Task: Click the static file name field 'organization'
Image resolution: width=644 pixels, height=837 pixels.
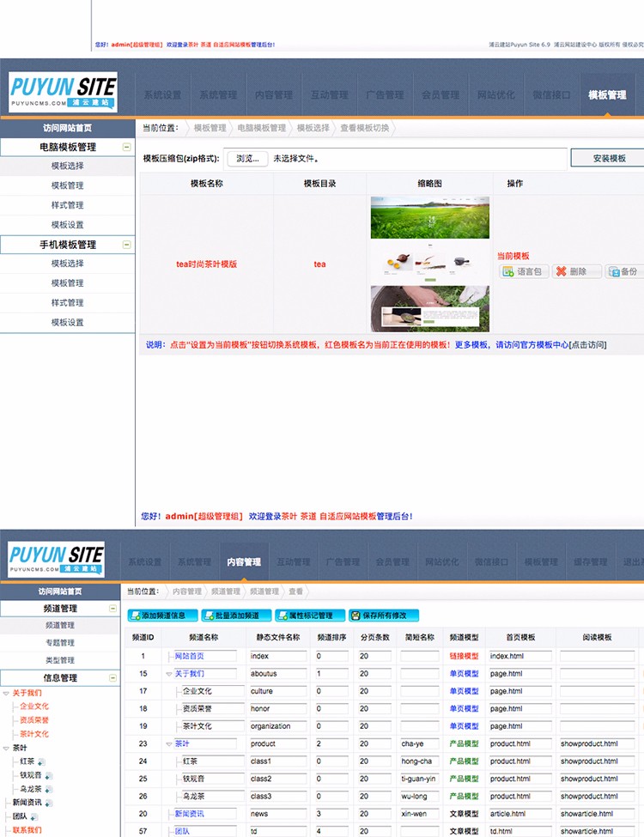Action: [278, 726]
